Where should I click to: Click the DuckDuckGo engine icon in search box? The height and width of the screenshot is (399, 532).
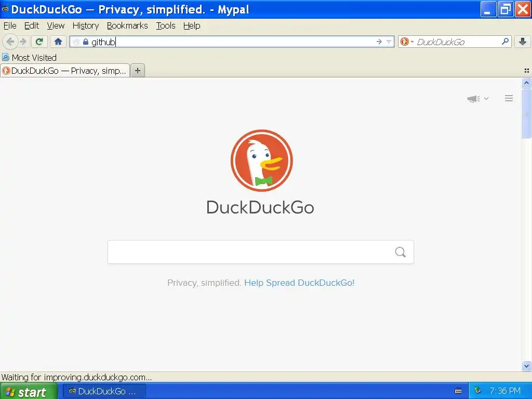(x=404, y=42)
